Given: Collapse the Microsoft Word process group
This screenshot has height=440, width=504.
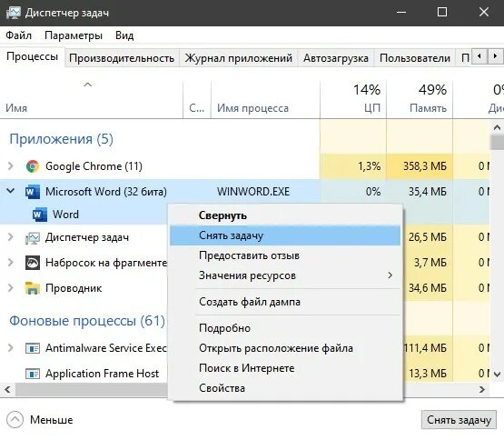Looking at the screenshot, I should (x=11, y=191).
